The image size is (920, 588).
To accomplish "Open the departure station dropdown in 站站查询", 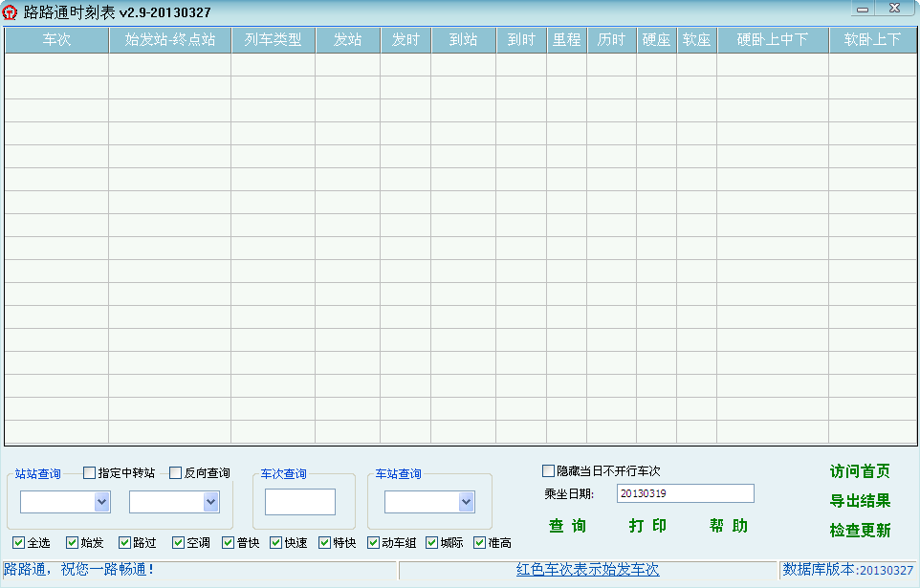I will (x=102, y=502).
